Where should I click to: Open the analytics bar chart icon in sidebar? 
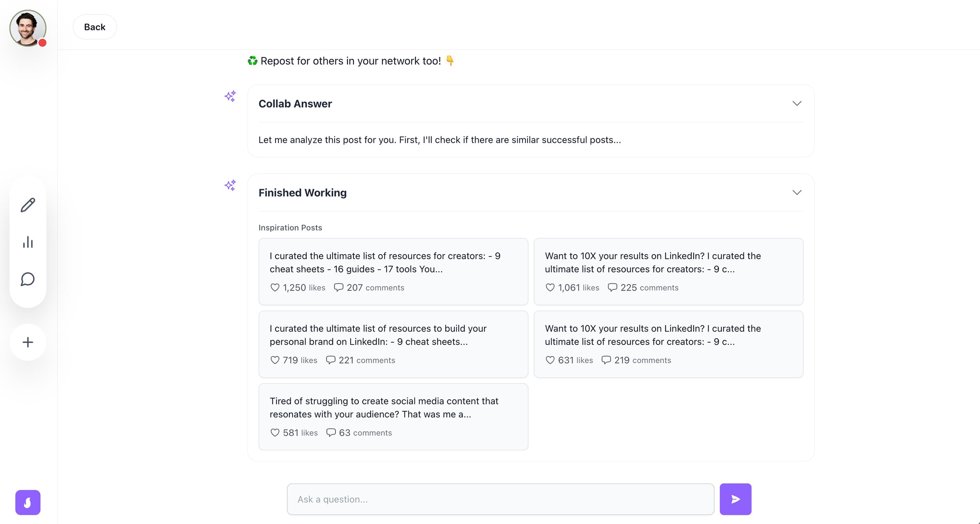pos(27,243)
